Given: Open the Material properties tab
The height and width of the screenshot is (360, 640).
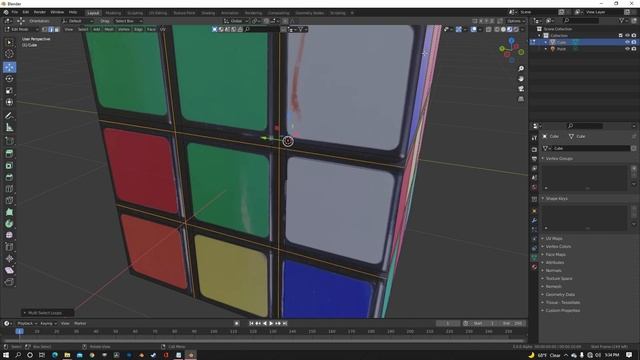Looking at the screenshot, I should tap(534, 267).
